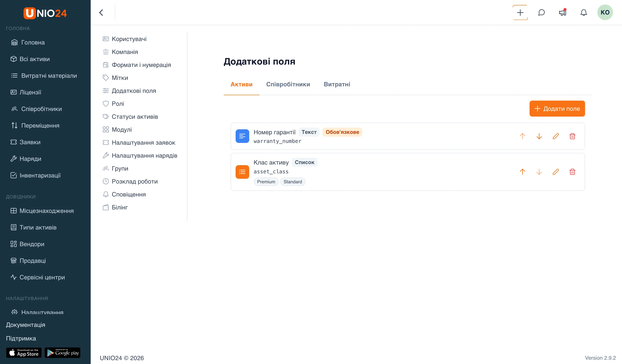Open the announcements megaphone icon

pos(563,12)
